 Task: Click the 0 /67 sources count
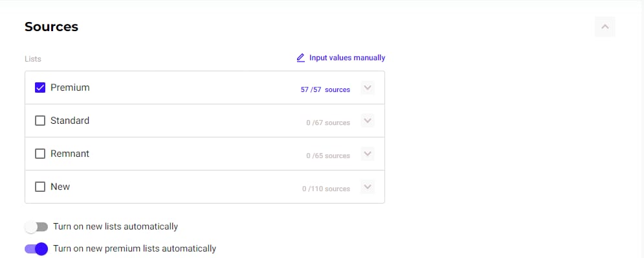pyautogui.click(x=328, y=123)
